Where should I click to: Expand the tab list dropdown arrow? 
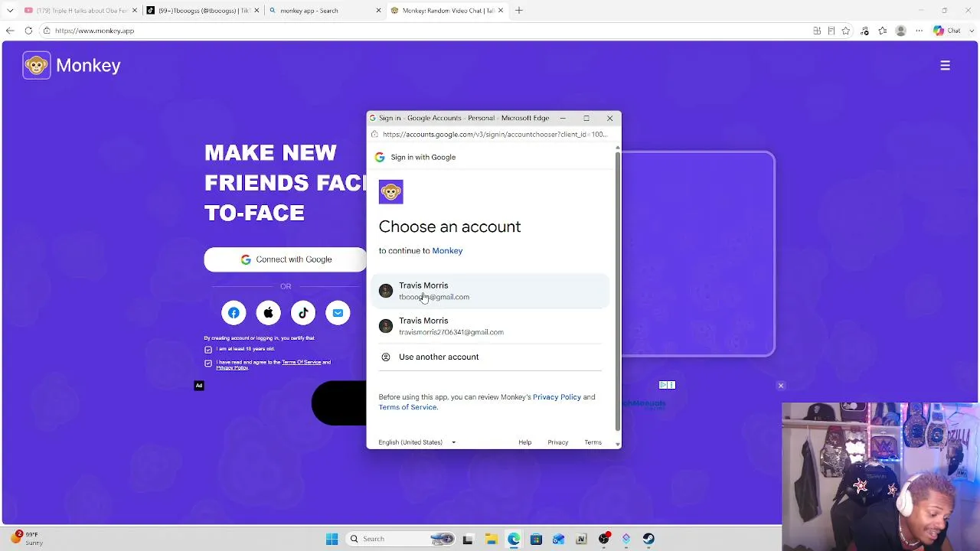coord(10,11)
